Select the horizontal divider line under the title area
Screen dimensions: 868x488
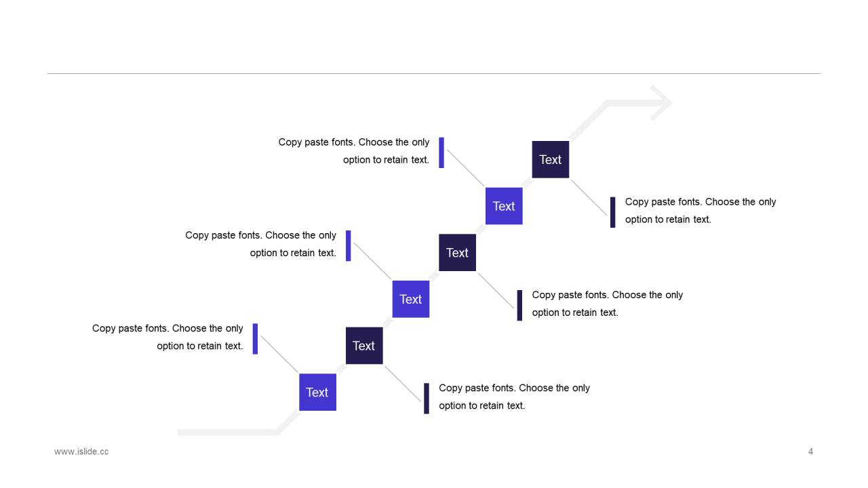click(434, 73)
